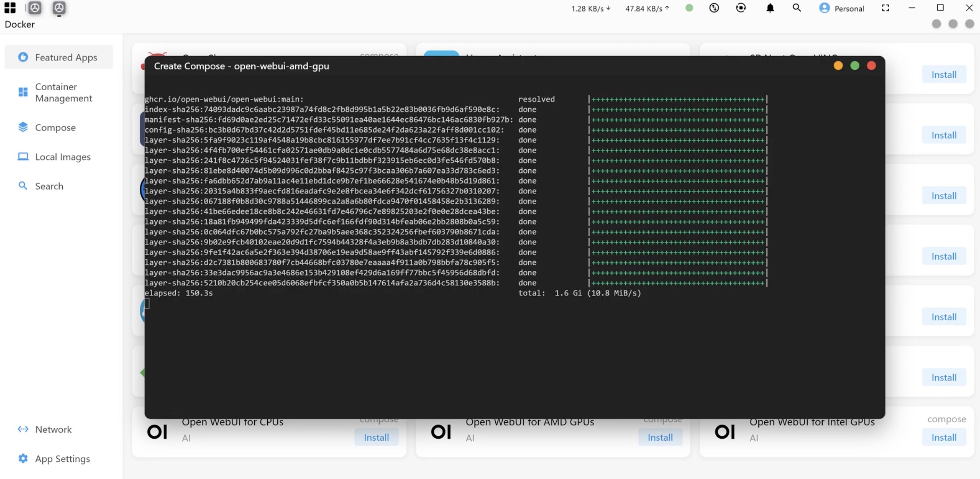
Task: Click the Open WebUI for CPUs logo
Action: (157, 432)
